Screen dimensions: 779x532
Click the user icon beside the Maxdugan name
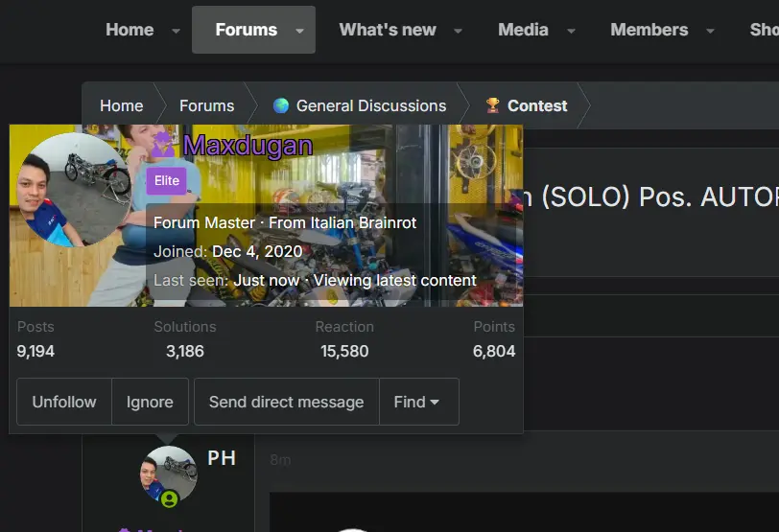[163, 145]
